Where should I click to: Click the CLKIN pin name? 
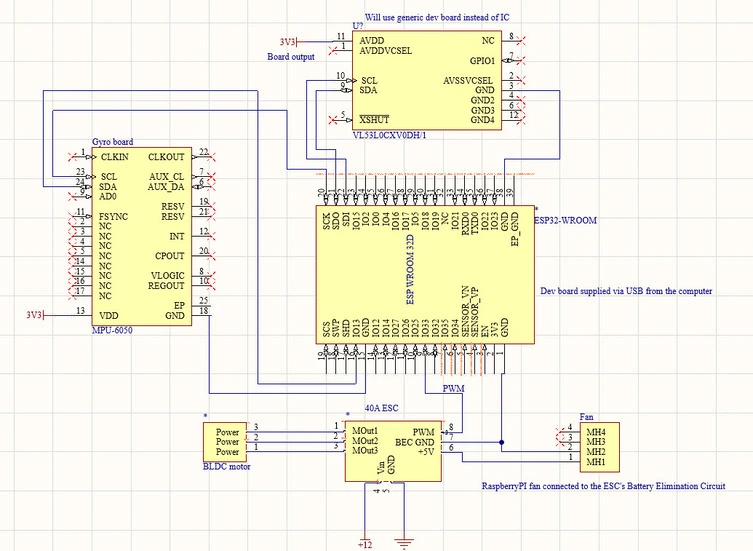[114, 157]
